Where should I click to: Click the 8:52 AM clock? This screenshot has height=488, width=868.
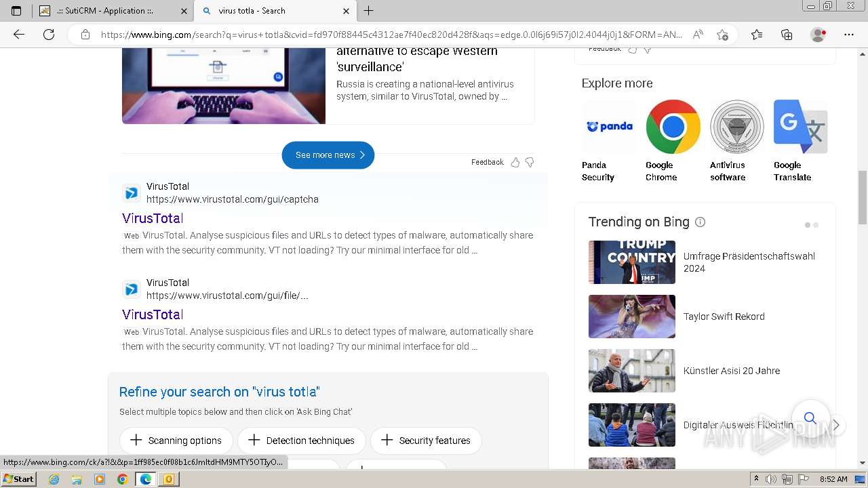[x=833, y=479]
